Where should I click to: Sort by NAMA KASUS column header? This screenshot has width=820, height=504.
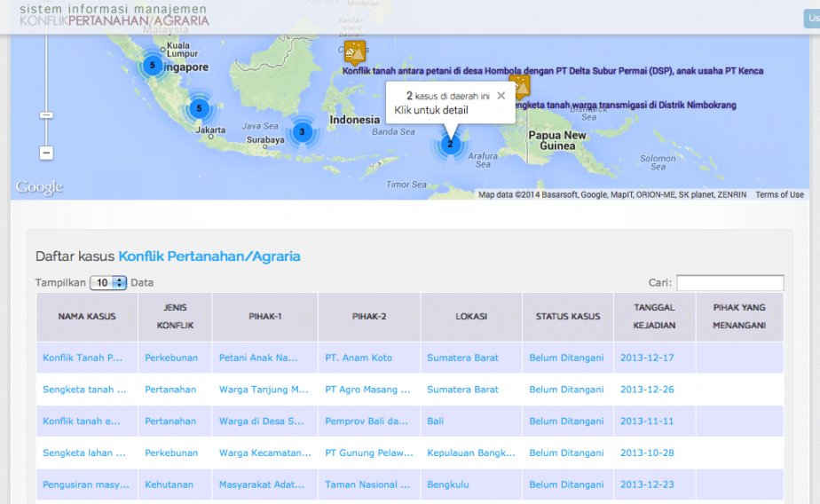pos(87,316)
